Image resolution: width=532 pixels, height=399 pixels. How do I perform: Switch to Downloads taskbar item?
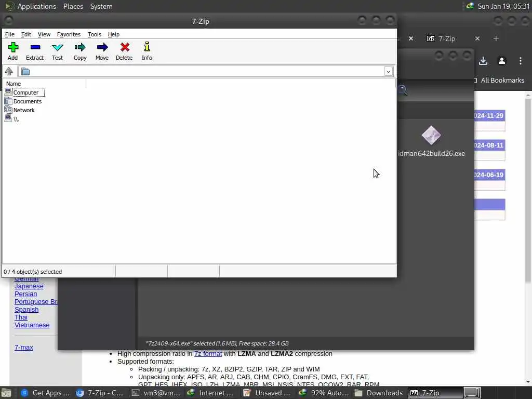[x=379, y=393]
